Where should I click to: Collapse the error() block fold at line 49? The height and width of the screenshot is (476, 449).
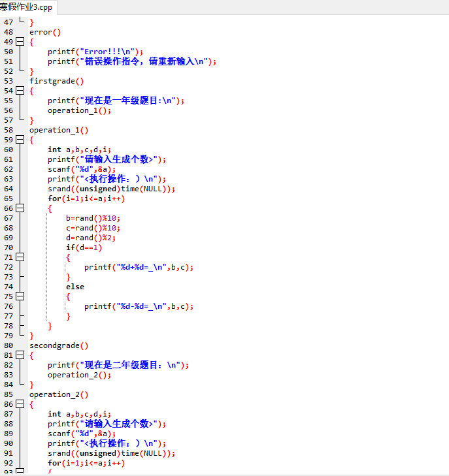click(x=20, y=42)
